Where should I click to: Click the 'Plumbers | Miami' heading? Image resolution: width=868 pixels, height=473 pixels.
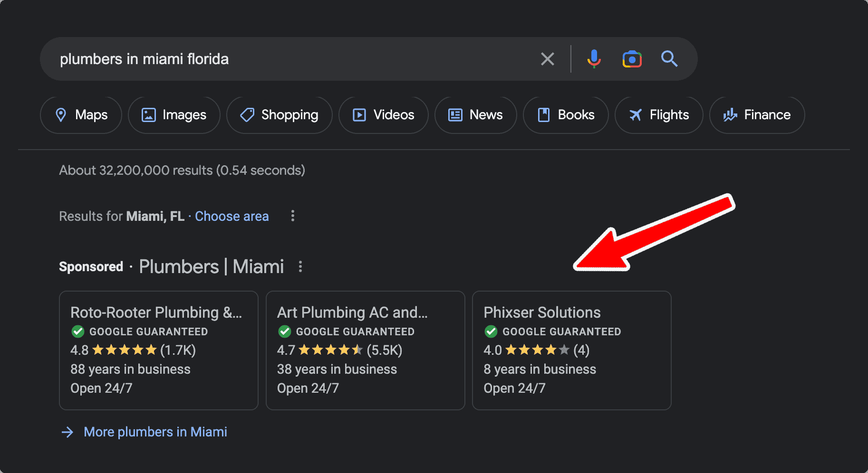(x=212, y=266)
